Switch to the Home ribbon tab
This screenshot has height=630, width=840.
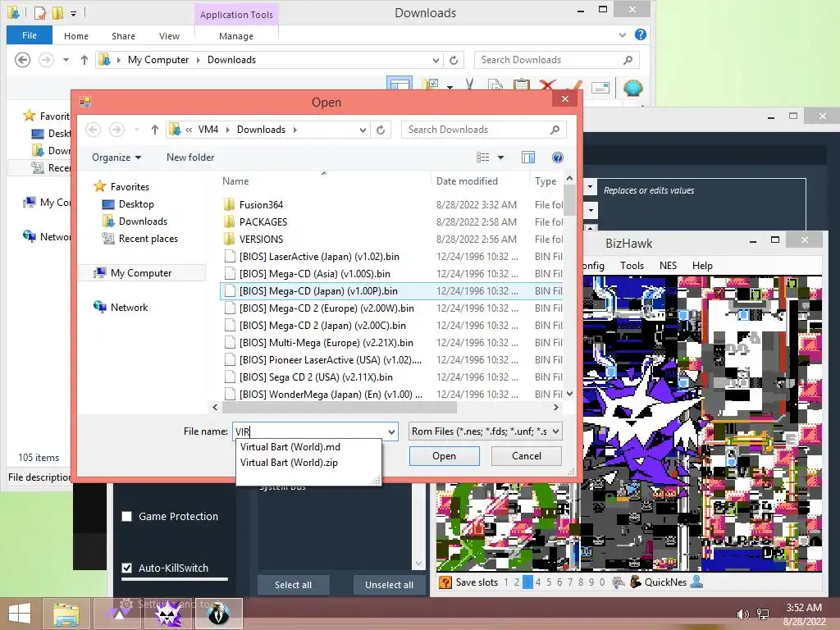click(x=76, y=36)
